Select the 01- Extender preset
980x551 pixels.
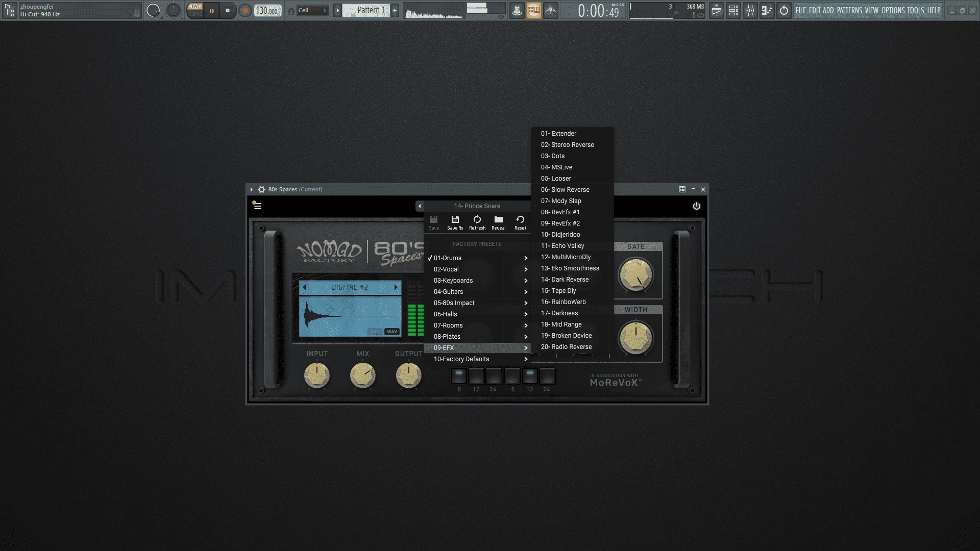pyautogui.click(x=572, y=134)
